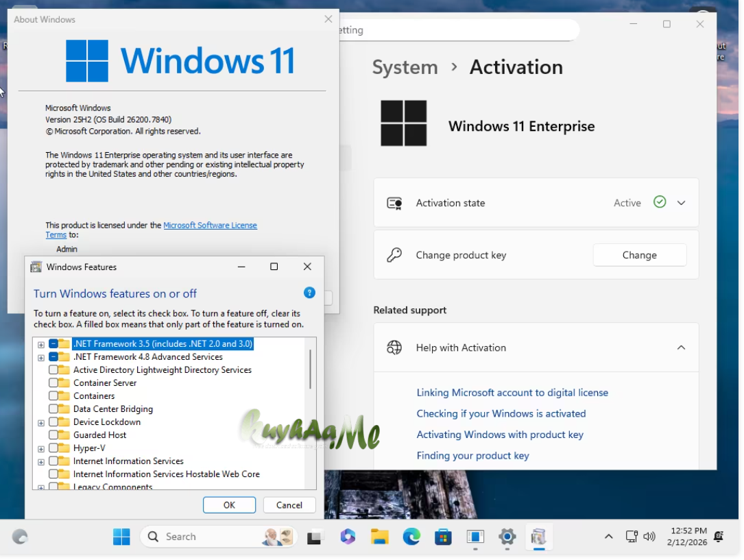Open clock and date 12:52 PM
This screenshot has height=560, width=744.
click(x=687, y=536)
